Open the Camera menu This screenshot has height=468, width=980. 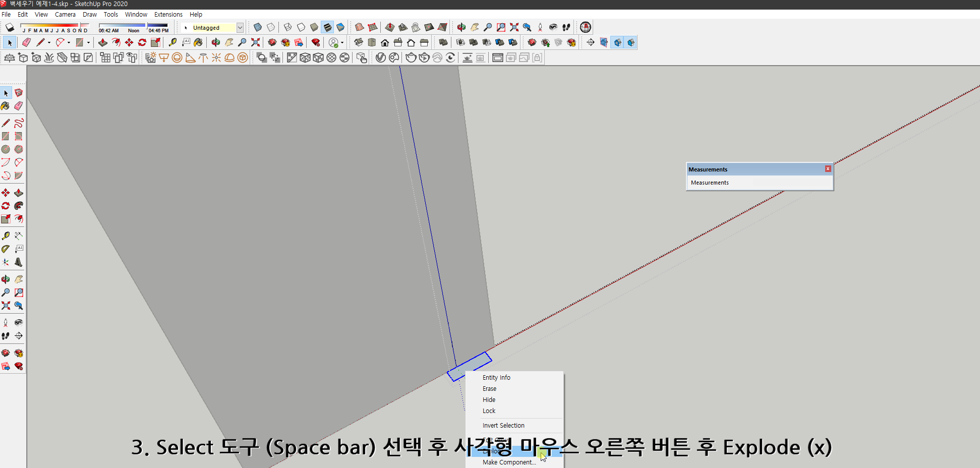click(x=65, y=14)
